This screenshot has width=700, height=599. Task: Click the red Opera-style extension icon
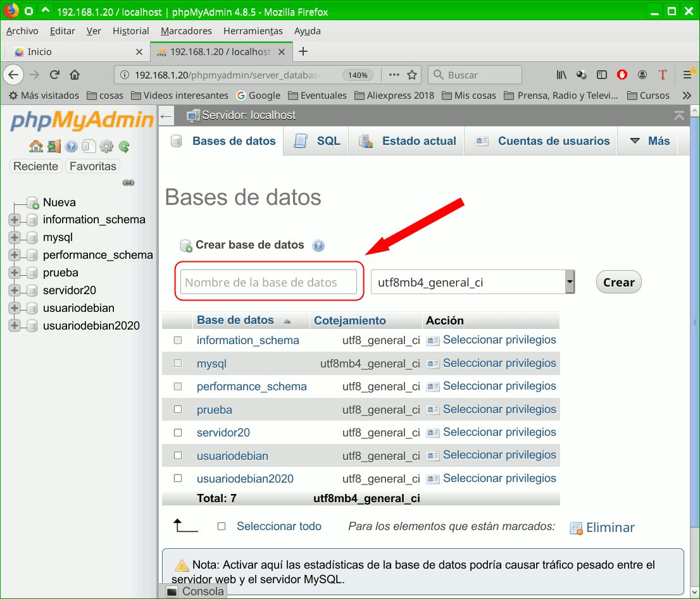pyautogui.click(x=622, y=75)
